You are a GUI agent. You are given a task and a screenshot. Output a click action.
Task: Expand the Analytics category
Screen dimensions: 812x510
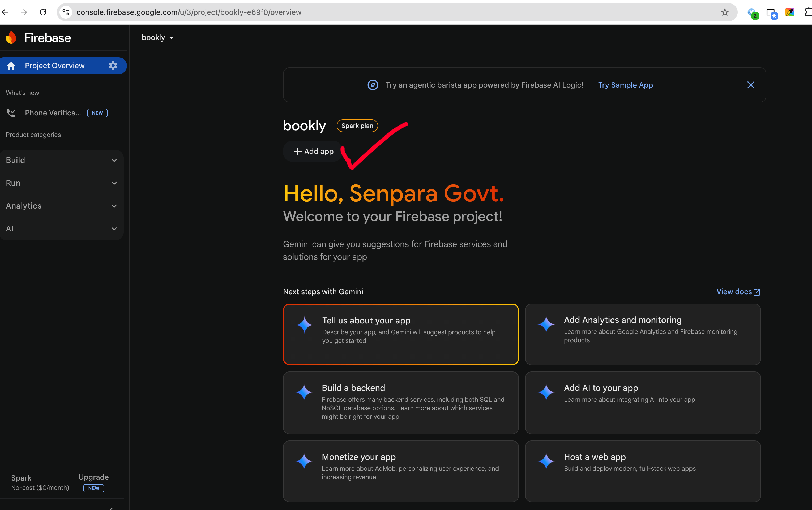(x=61, y=206)
